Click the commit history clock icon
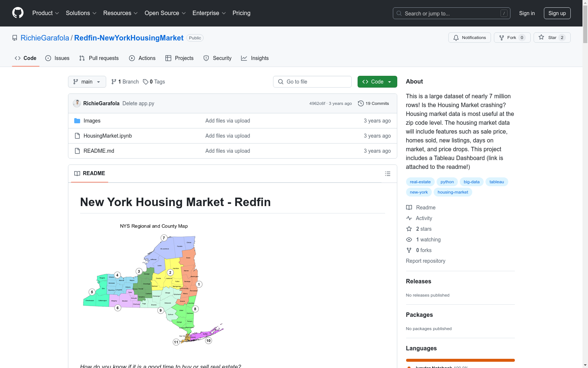The image size is (588, 368). point(361,103)
